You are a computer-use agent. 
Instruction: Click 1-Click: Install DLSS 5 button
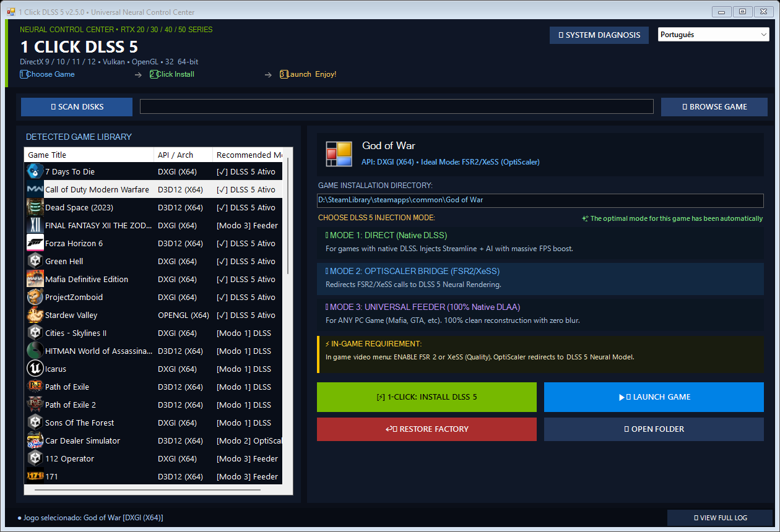pyautogui.click(x=427, y=397)
